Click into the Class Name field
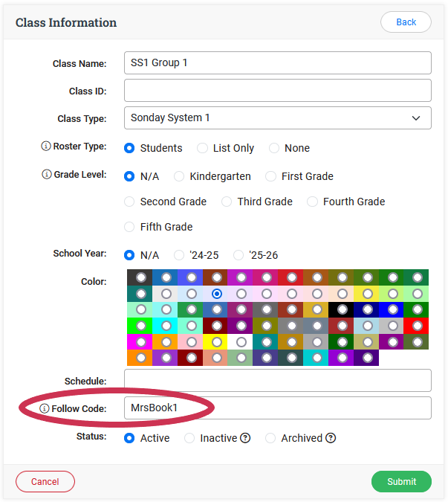 [x=277, y=62]
